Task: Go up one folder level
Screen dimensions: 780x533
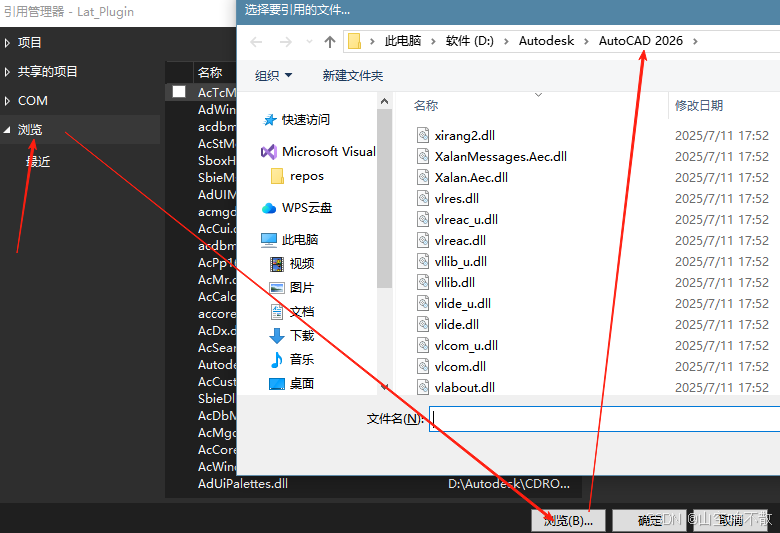Action: [330, 42]
